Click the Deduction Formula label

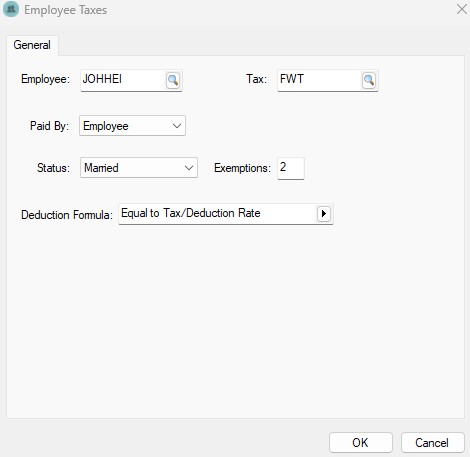pyautogui.click(x=67, y=215)
